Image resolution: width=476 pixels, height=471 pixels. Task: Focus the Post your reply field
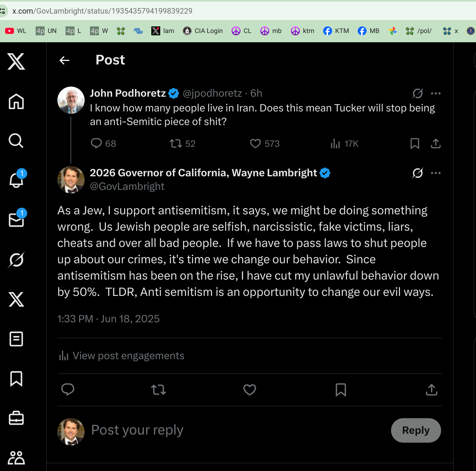coord(237,430)
